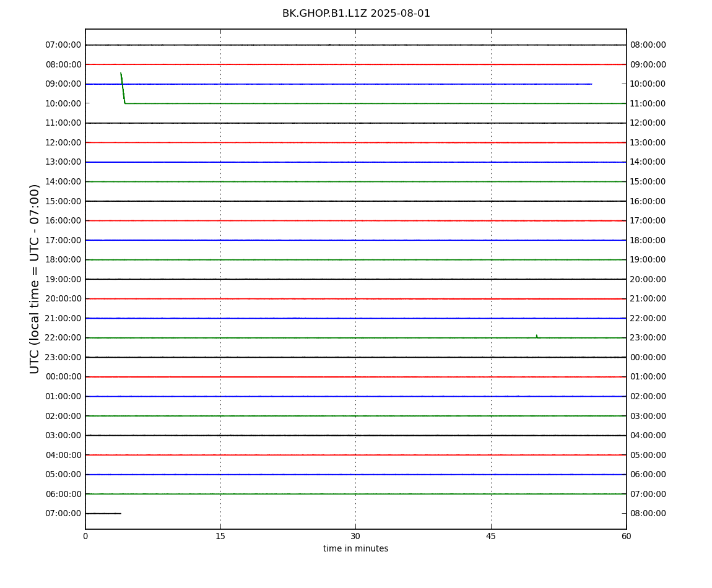The width and height of the screenshot is (712, 588).
Task: Click the short black trace segment at plot bottom
Action: [103, 514]
